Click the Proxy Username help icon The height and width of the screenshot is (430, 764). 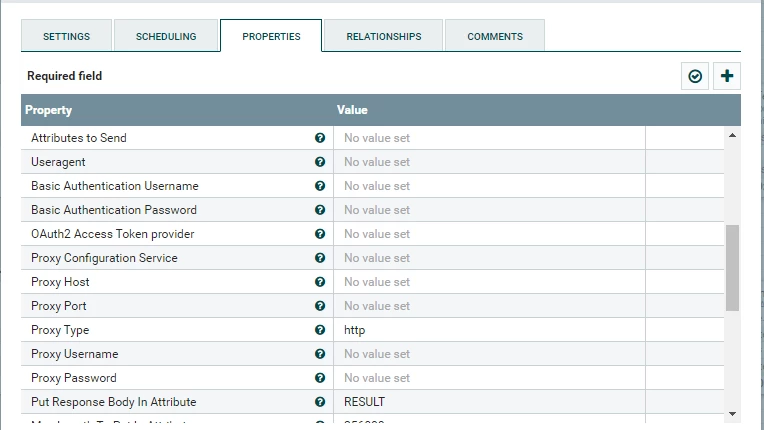(x=320, y=354)
